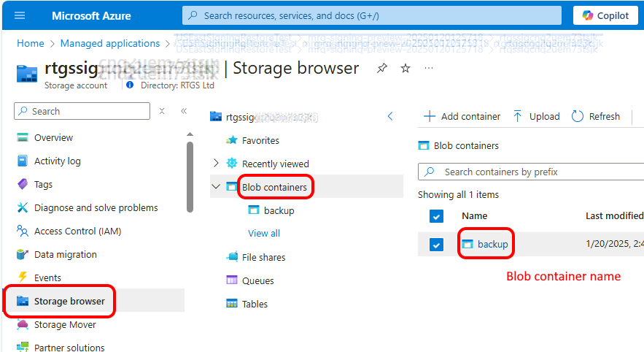Viewport: 644px width, 352px height.
Task: Click the purple Tags icon
Action: pos(23,184)
